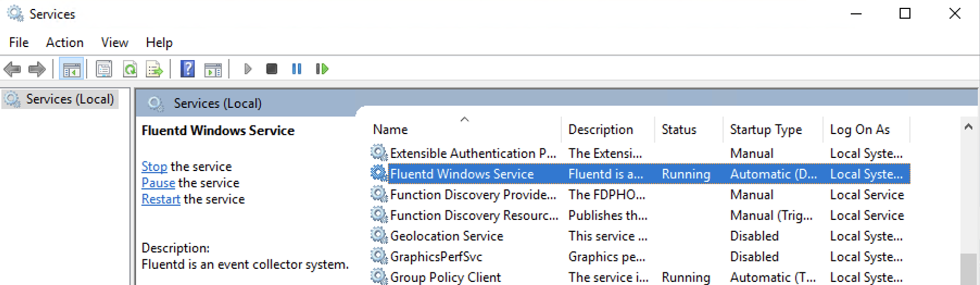The width and height of the screenshot is (980, 285).
Task: Click gear icon of Geolocation Service row
Action: (x=379, y=236)
